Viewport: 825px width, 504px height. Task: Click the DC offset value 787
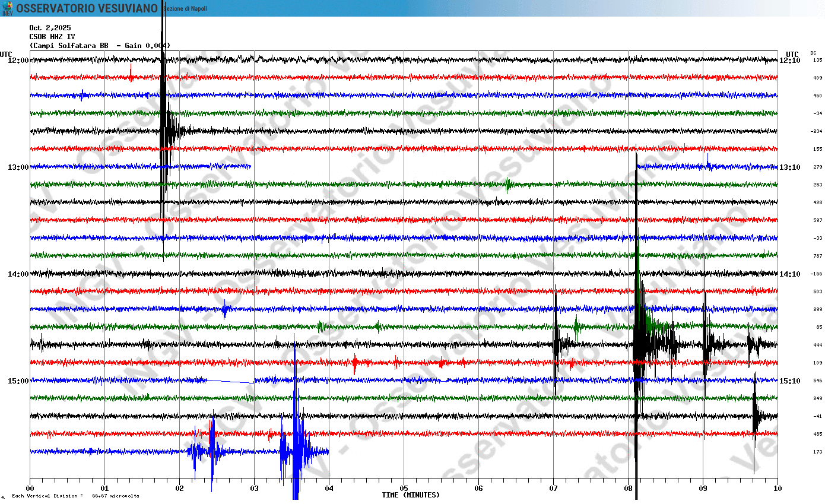[818, 256]
